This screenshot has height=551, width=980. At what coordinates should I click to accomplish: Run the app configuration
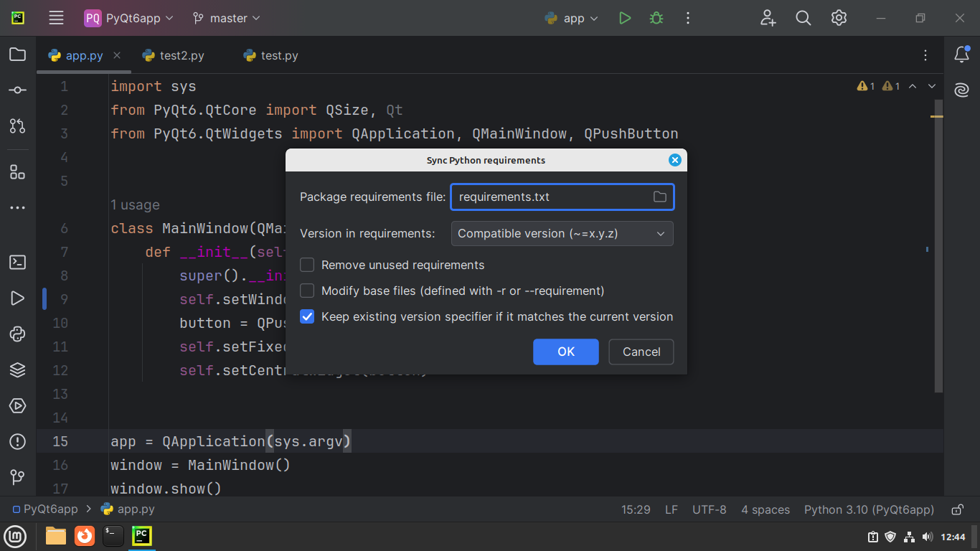point(625,19)
